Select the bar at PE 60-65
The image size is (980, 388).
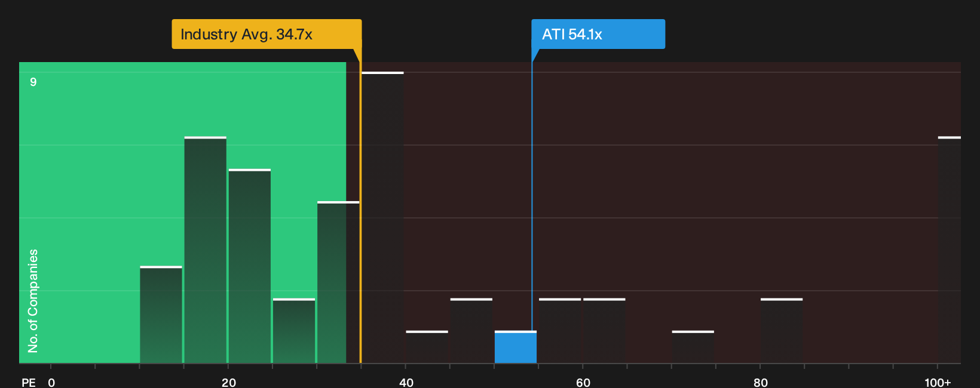tap(604, 331)
